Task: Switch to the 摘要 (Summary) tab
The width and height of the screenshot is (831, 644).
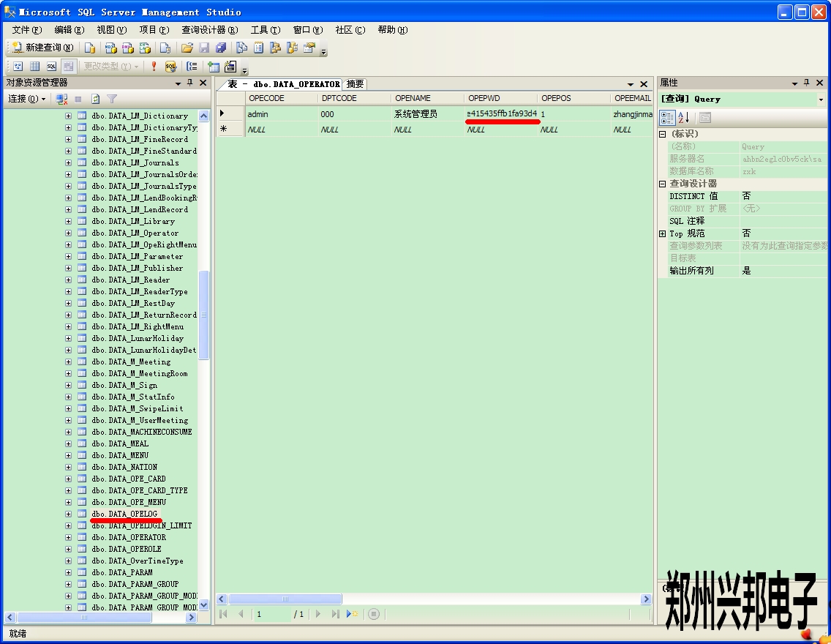Action: [x=355, y=83]
